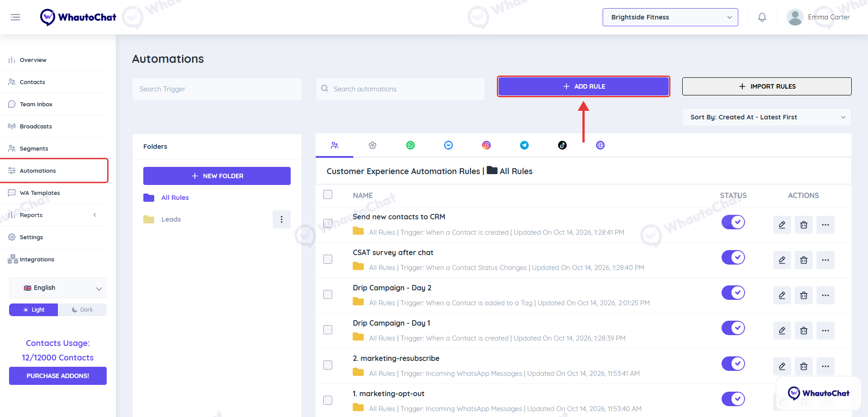Open the Instagram channel tab icon

click(486, 145)
